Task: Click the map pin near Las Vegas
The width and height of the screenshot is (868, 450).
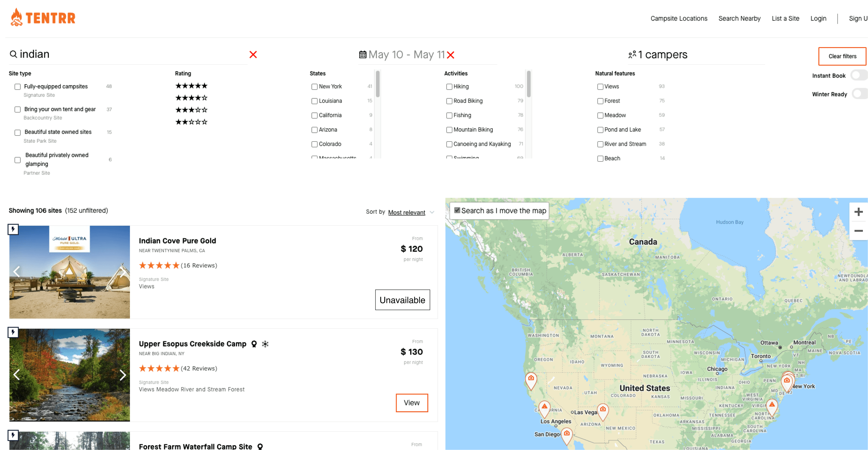Action: click(x=602, y=410)
